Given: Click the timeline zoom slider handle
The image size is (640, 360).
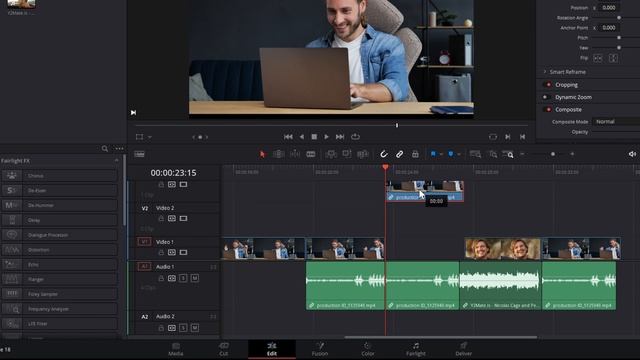Looking at the screenshot, I should [553, 154].
